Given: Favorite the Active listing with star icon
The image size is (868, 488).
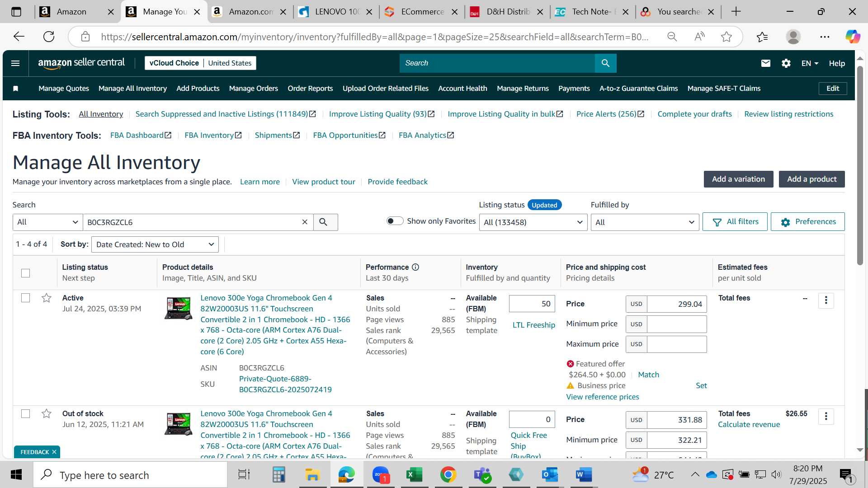Looking at the screenshot, I should click(x=46, y=298).
